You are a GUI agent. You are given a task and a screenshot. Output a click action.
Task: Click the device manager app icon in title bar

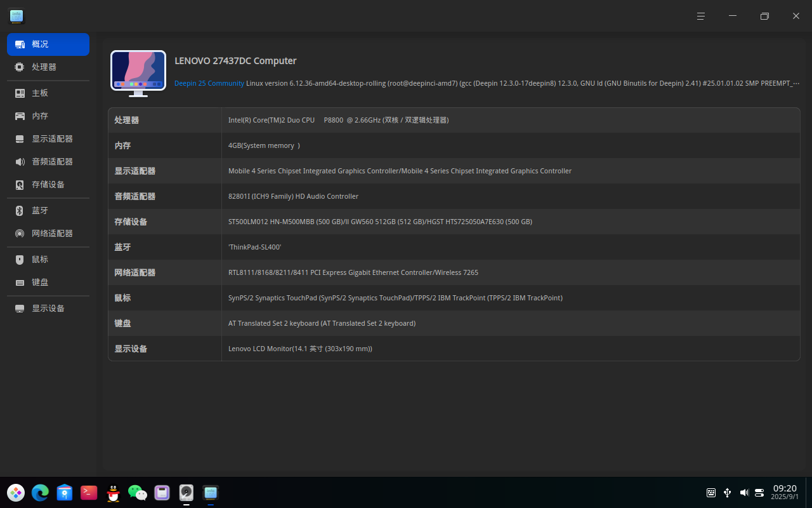point(16,17)
